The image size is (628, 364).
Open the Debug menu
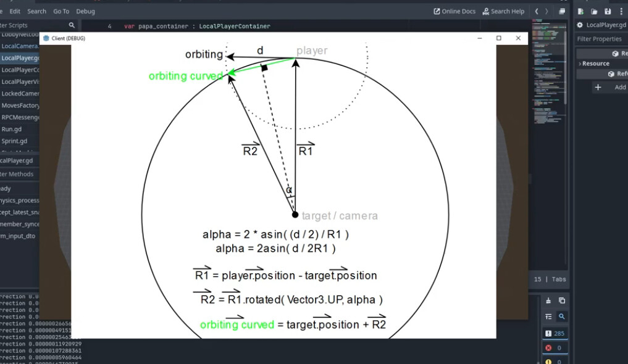pyautogui.click(x=85, y=11)
